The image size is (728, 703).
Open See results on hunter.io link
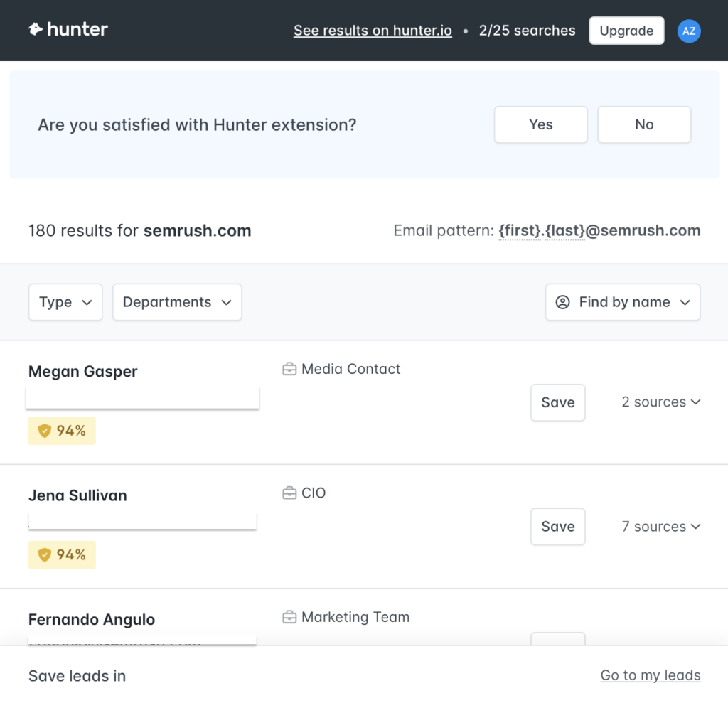pyautogui.click(x=373, y=31)
